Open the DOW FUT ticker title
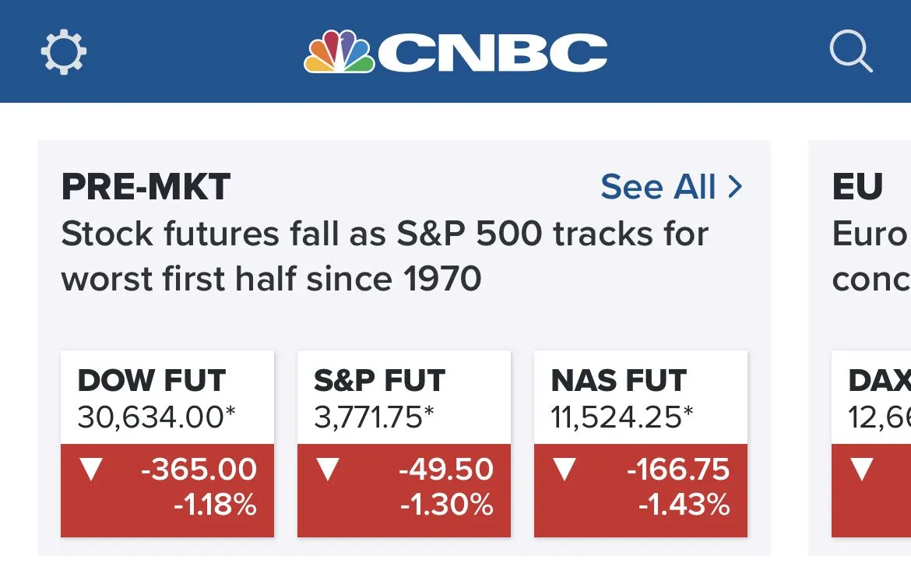911x588 pixels. tap(152, 381)
